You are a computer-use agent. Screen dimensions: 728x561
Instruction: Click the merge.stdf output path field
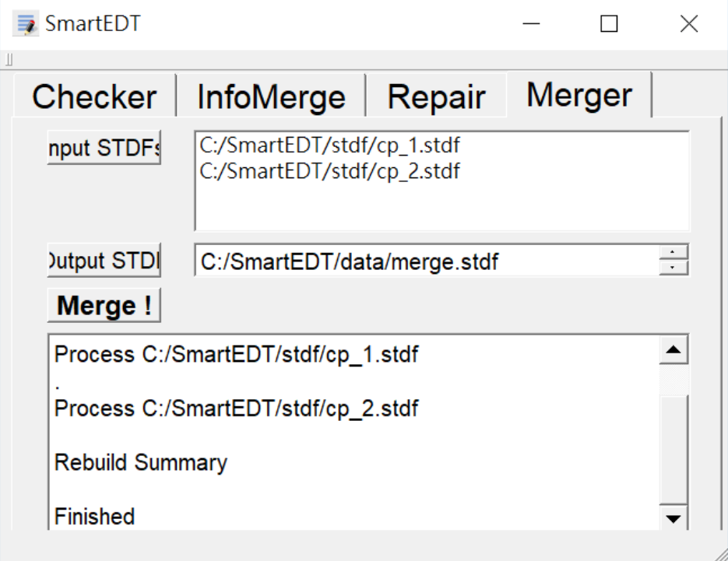click(x=424, y=262)
